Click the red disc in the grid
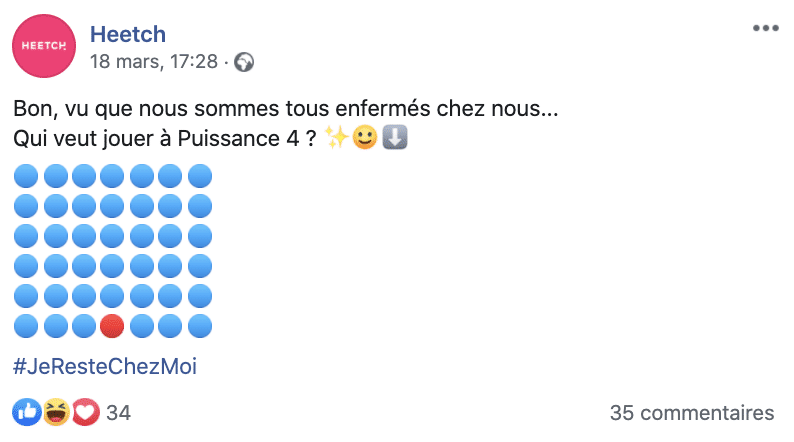794x442 pixels. [x=114, y=326]
